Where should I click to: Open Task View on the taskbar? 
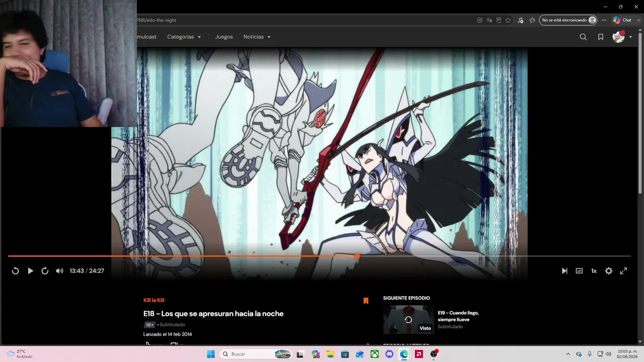(300, 354)
